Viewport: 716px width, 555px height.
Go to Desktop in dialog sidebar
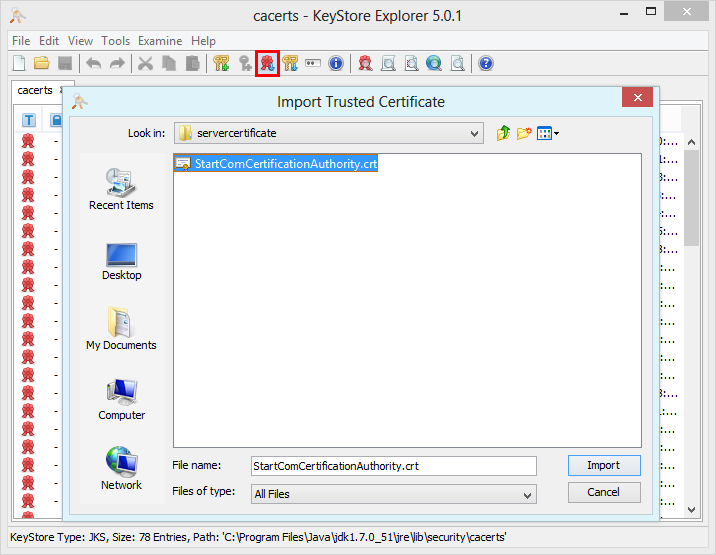(x=121, y=262)
